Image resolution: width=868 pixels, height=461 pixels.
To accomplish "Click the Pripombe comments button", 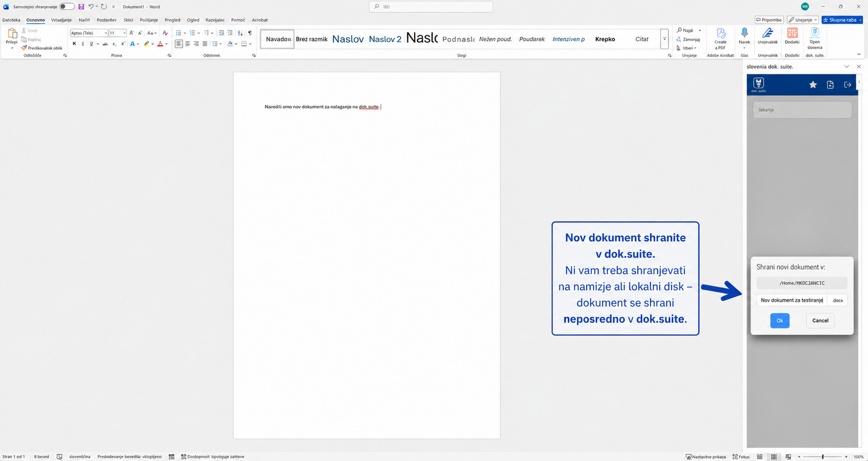I will tap(769, 20).
